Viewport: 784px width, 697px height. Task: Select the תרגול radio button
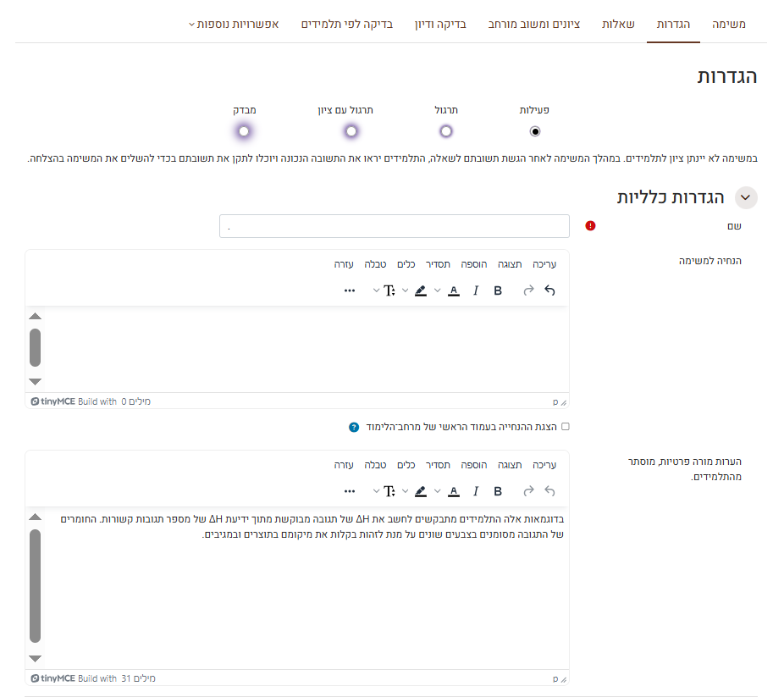pos(446,131)
